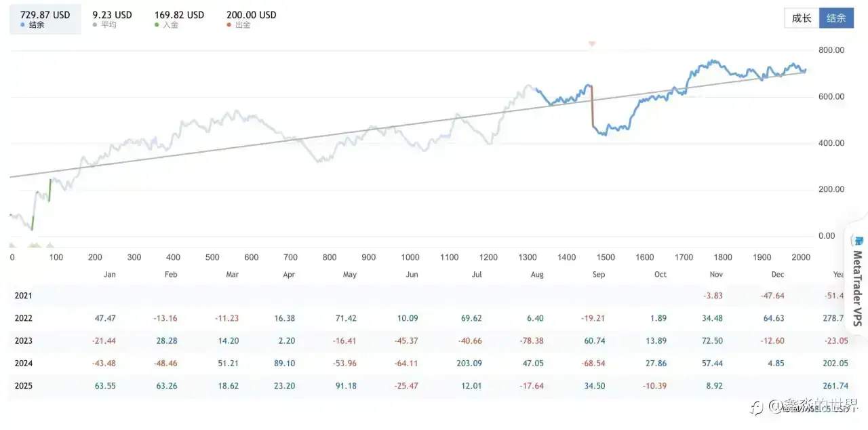
Task: Switch to the 成长 growth tab
Action: pyautogui.click(x=802, y=18)
